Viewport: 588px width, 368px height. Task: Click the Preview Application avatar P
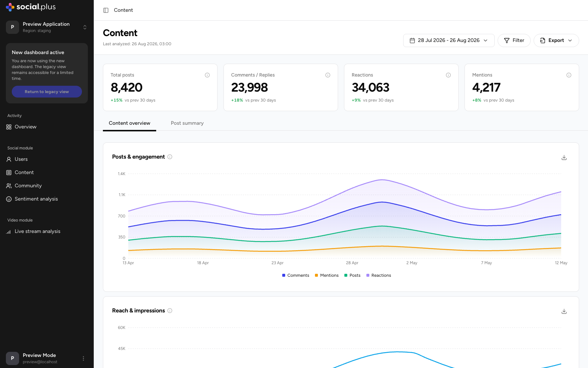coord(12,27)
